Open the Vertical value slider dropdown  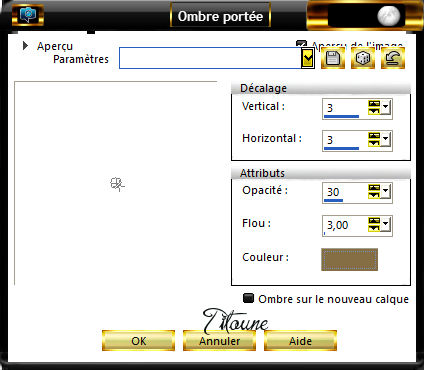point(386,107)
